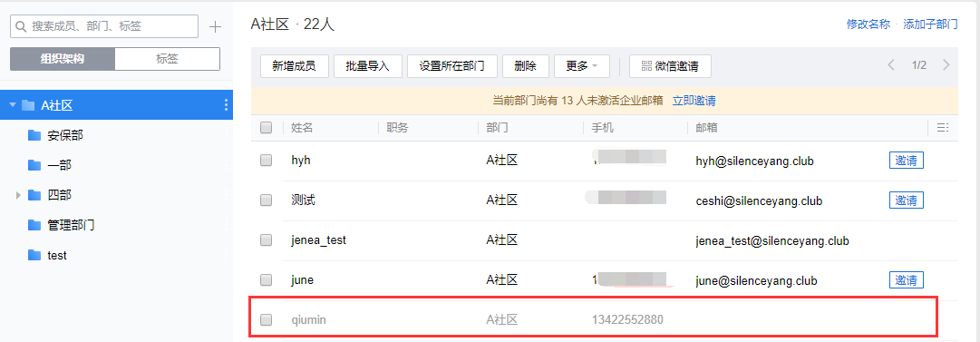Switch to the 组织架构 tab
Viewport: 980px width, 342px height.
point(63,59)
